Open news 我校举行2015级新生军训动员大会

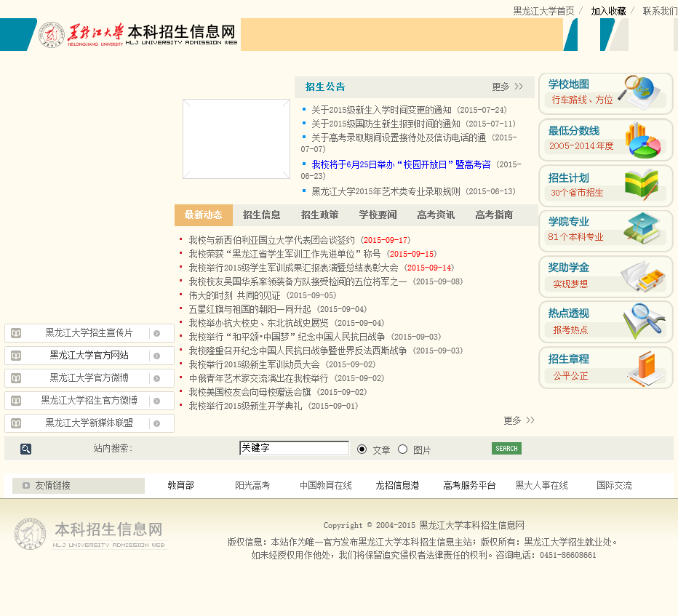(255, 364)
